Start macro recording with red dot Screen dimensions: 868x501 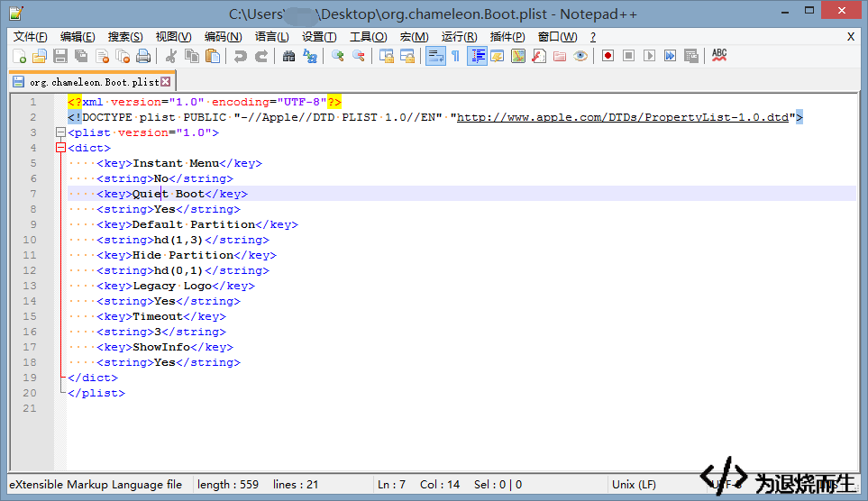608,56
